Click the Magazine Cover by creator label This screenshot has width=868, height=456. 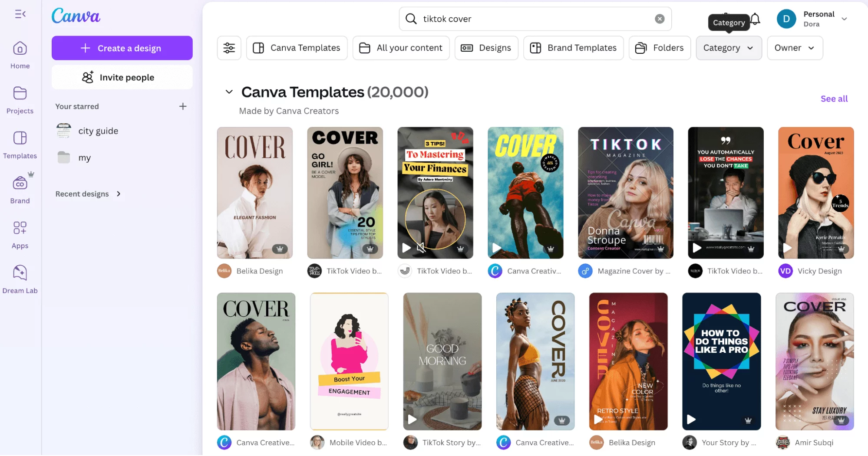[x=634, y=271]
